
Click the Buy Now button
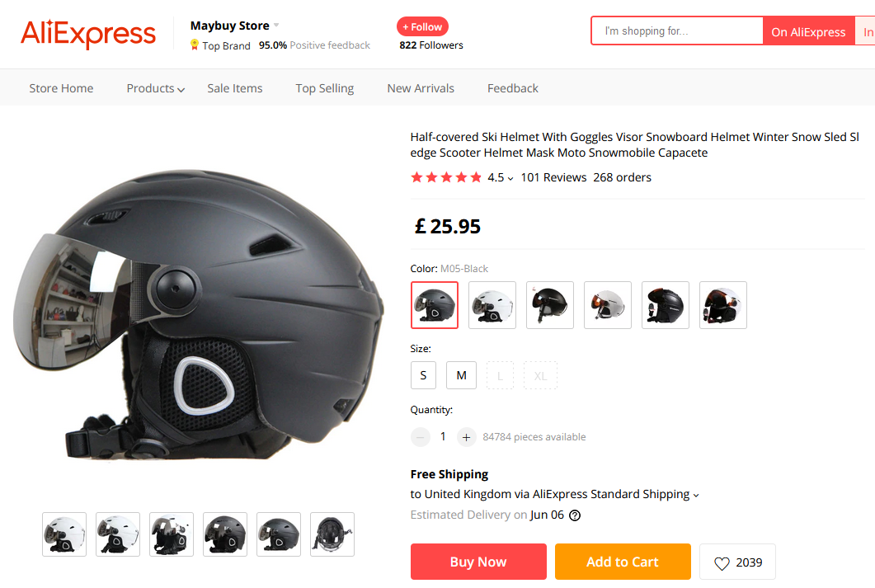point(478,562)
